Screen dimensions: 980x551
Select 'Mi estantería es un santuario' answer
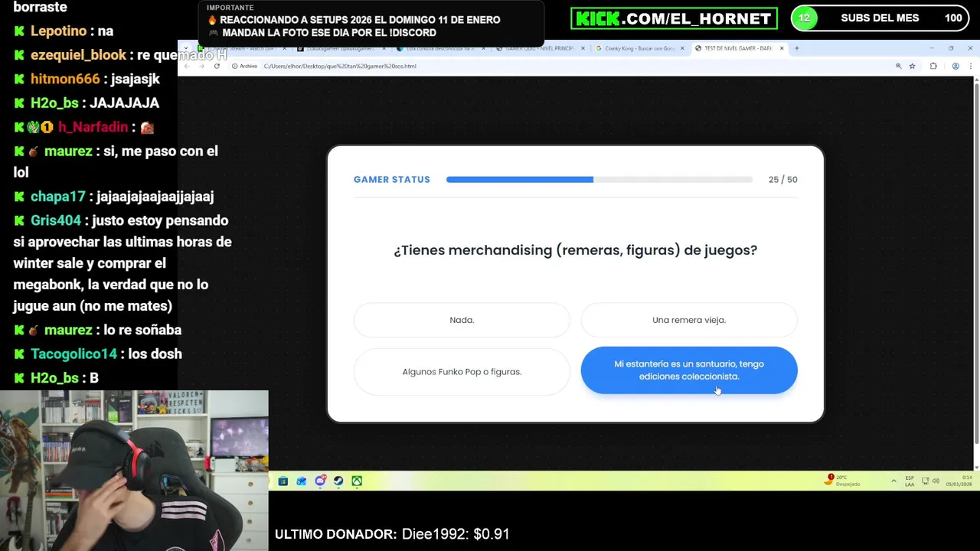(689, 370)
